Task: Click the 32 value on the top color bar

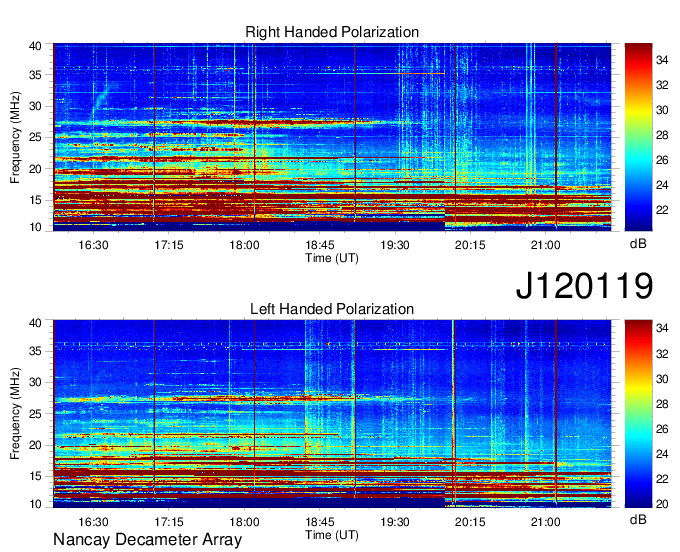Action: [x=662, y=85]
